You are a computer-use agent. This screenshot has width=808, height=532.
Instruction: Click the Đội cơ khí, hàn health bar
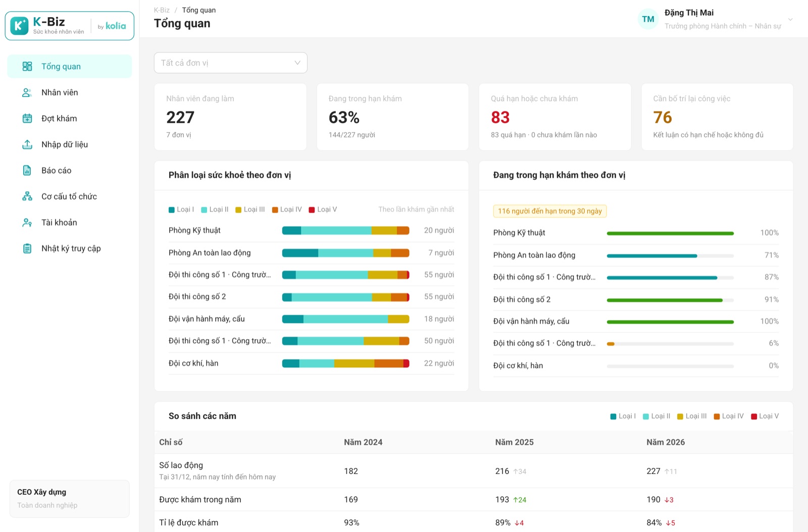[x=345, y=363]
